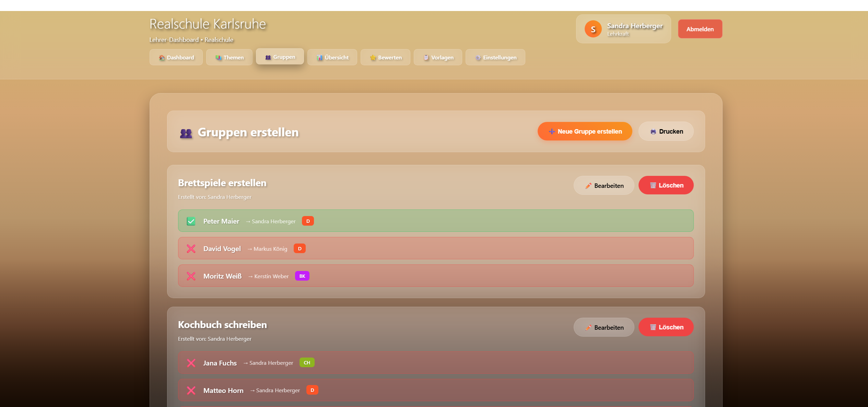This screenshot has width=868, height=407.
Task: Open the subject badge D next to Peter Maier
Action: 308,221
